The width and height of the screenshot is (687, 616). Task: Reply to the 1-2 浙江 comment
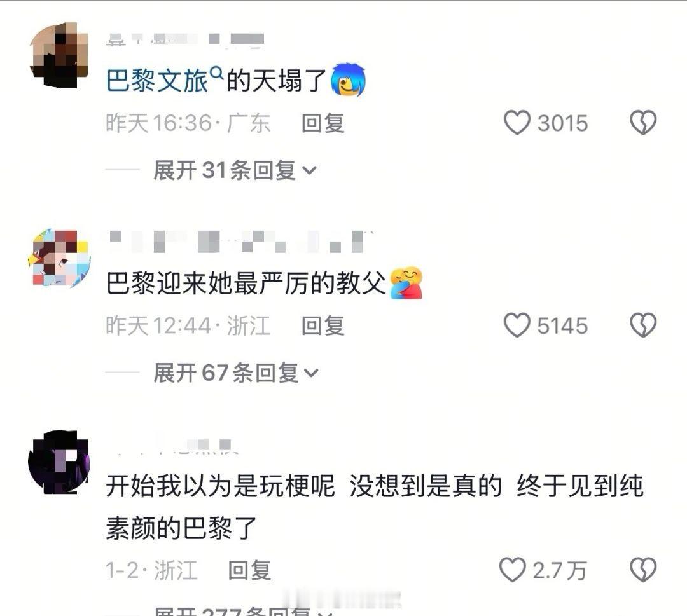pyautogui.click(x=249, y=570)
